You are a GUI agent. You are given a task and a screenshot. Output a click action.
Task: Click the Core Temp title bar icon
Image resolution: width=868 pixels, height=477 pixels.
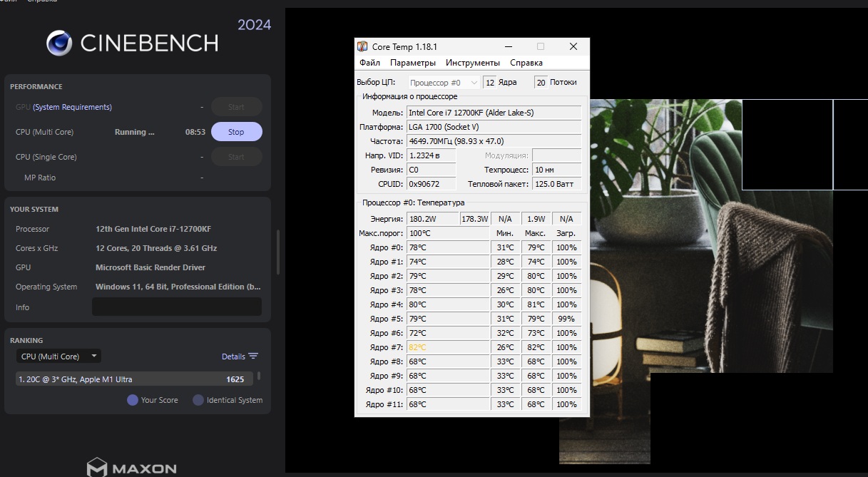(363, 47)
